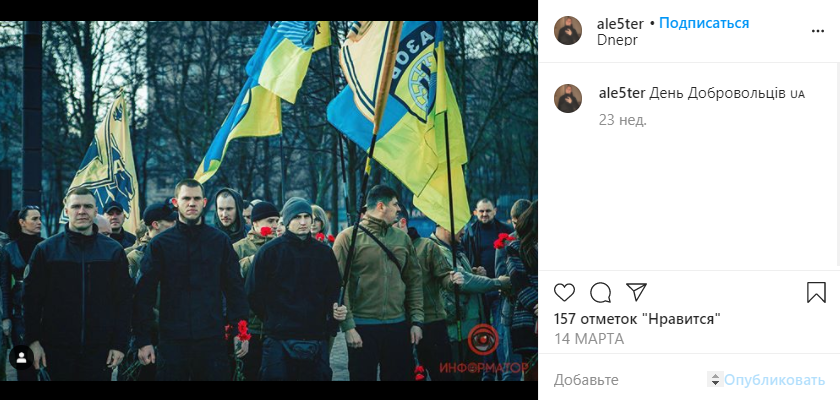Open the 14 МАРТА post date link

click(x=589, y=339)
